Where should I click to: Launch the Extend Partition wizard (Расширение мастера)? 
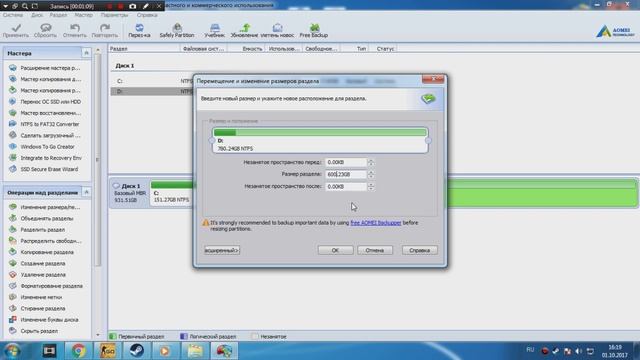coord(45,68)
